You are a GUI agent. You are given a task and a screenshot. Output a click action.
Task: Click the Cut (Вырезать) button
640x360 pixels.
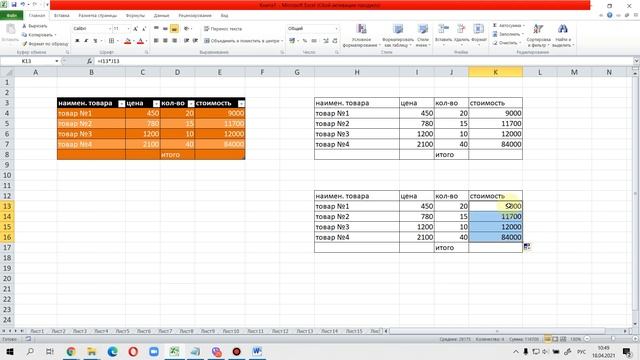(35, 26)
